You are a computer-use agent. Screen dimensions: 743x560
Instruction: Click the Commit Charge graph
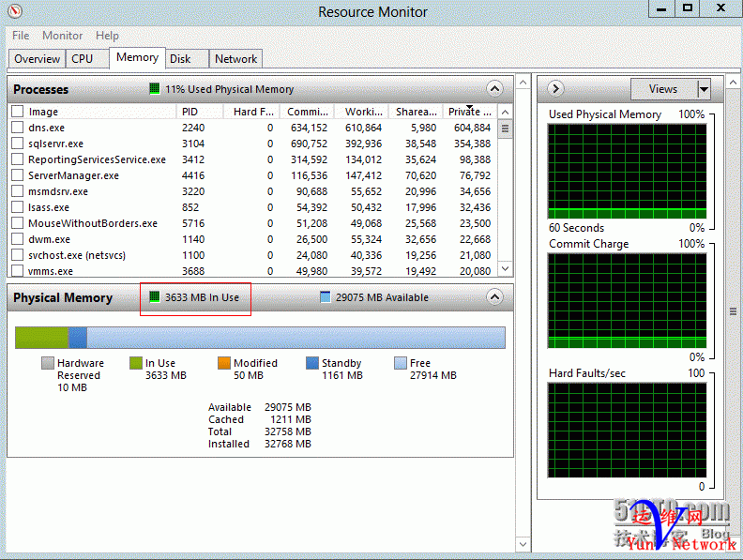[627, 301]
